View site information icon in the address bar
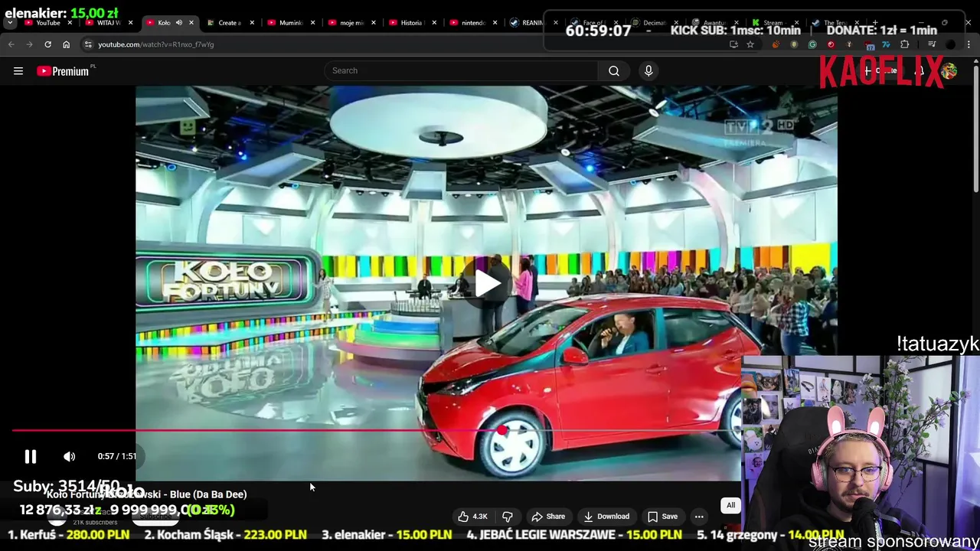The image size is (980, 551). (88, 44)
